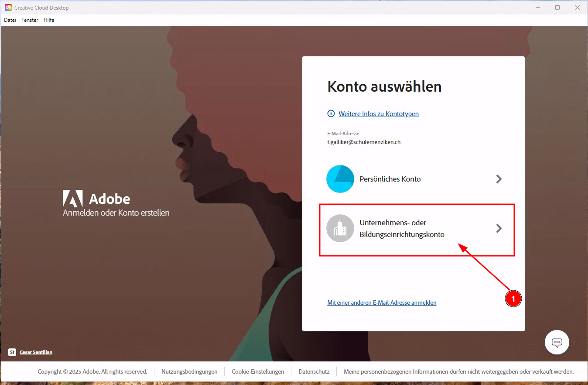Image resolution: width=588 pixels, height=385 pixels.
Task: Open the Nutzungsbedingungen footer link
Action: (x=189, y=372)
